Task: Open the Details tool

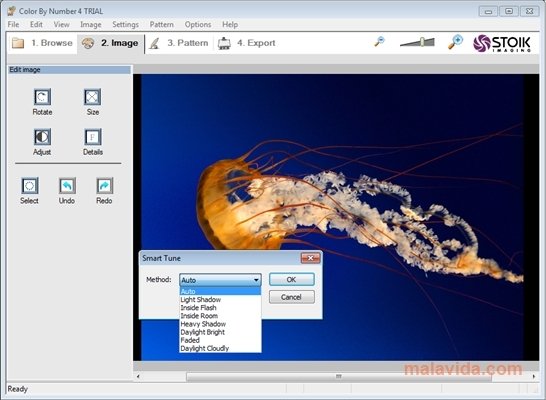Action: pyautogui.click(x=93, y=137)
